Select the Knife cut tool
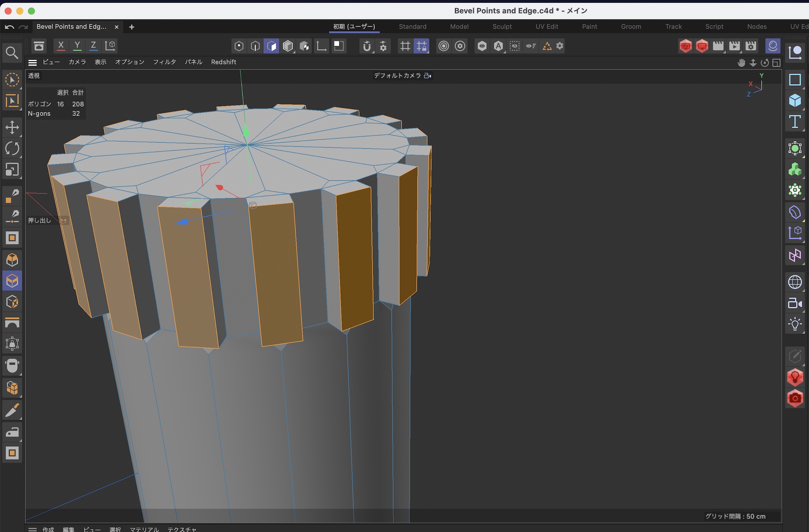The width and height of the screenshot is (809, 532). click(12, 411)
